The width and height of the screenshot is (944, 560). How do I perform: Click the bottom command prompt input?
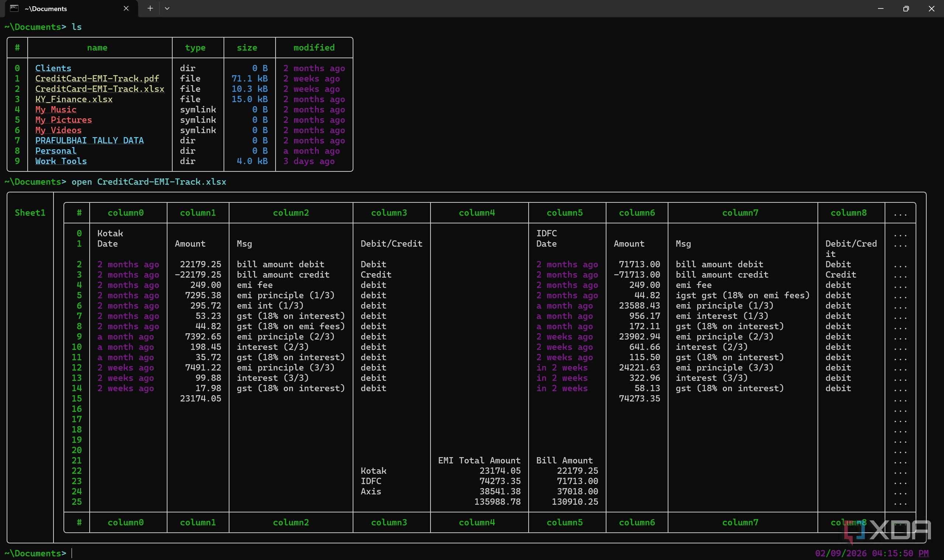tap(72, 553)
